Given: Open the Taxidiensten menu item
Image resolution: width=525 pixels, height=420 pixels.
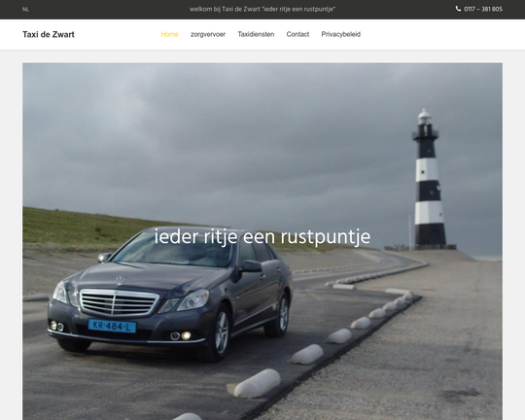Looking at the screenshot, I should pyautogui.click(x=256, y=34).
